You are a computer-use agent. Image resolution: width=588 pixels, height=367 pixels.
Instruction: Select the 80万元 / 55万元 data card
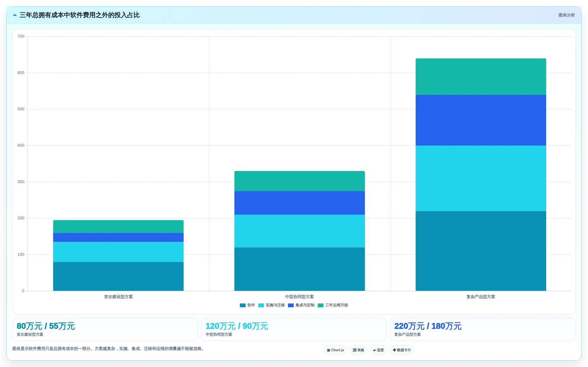tap(105, 329)
